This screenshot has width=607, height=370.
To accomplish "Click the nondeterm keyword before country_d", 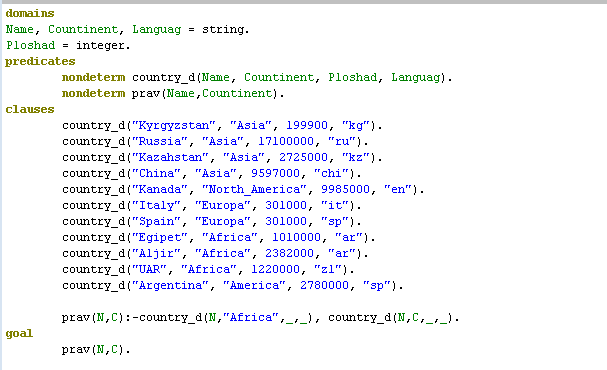I will coord(93,77).
